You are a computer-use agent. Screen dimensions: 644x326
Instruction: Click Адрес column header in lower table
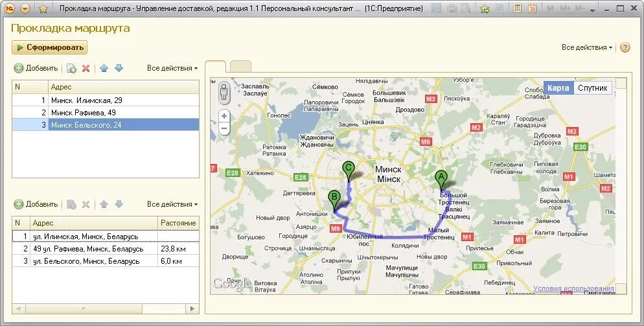94,223
